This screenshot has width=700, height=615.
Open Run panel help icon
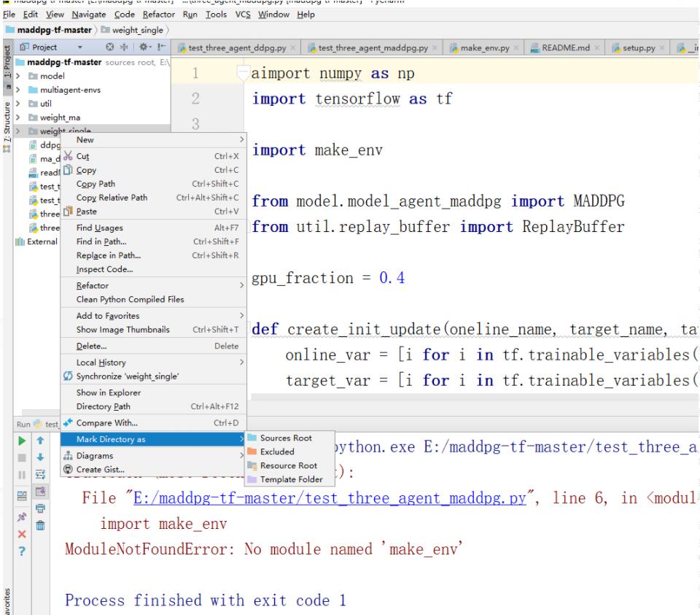click(x=21, y=550)
